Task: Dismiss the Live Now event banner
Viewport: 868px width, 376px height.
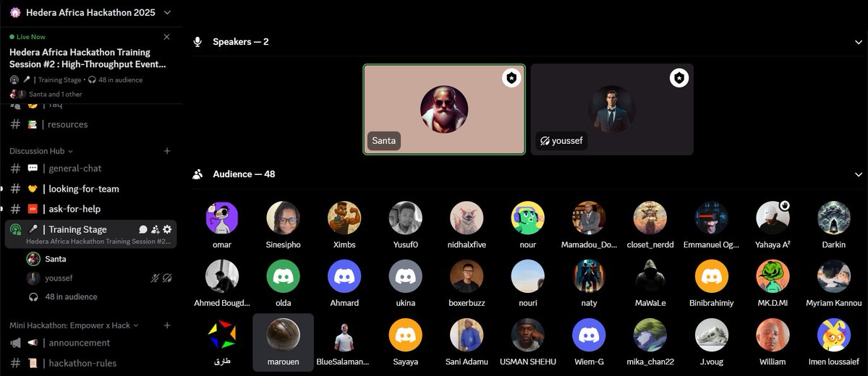Action: (x=167, y=37)
